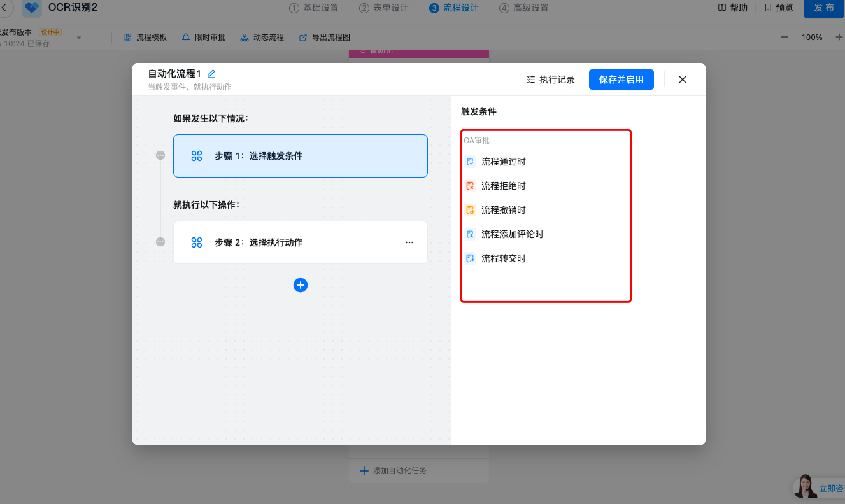Open the 高级设置 tab
845x504 pixels.
(523, 8)
